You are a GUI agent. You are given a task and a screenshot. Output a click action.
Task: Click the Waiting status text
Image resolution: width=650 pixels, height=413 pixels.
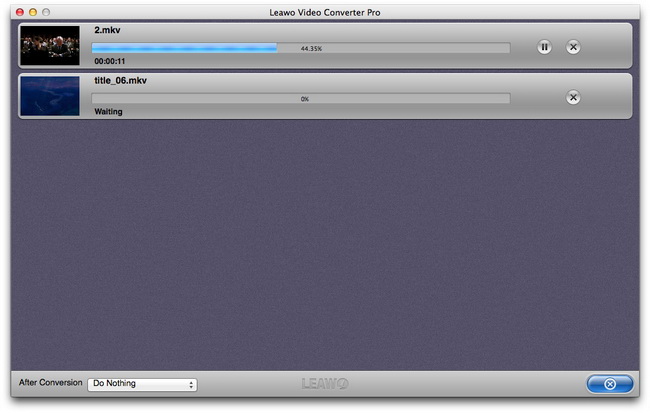[108, 112]
